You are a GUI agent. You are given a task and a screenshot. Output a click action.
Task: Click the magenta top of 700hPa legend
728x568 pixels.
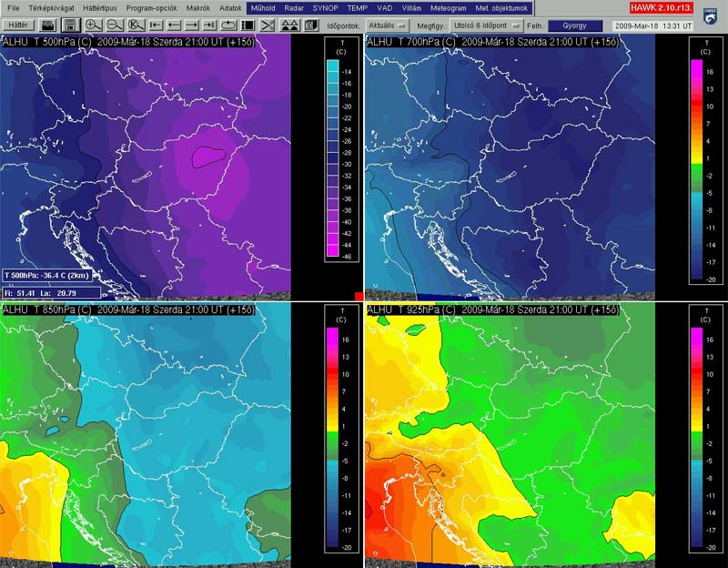(695, 67)
